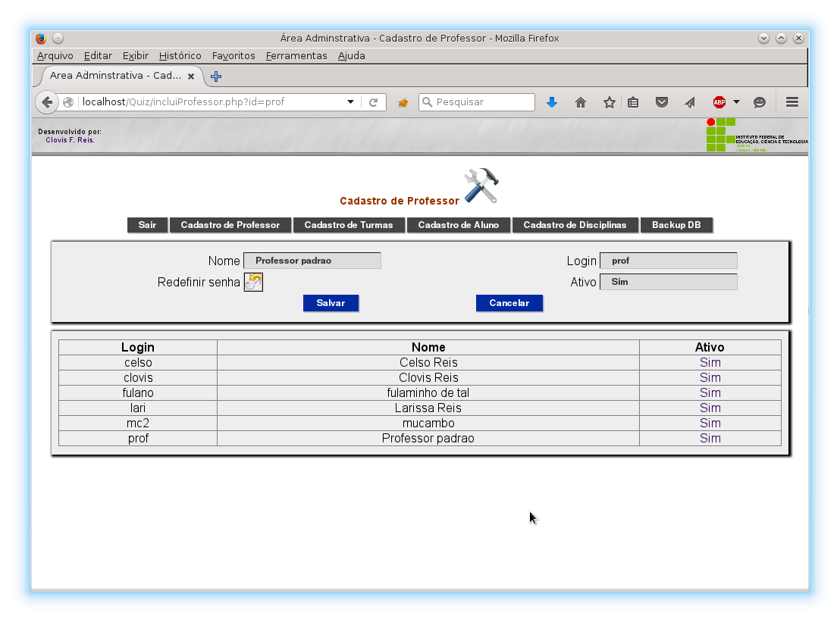Click the blue Downloads arrow icon
The width and height of the screenshot is (840, 622).
pyautogui.click(x=552, y=102)
